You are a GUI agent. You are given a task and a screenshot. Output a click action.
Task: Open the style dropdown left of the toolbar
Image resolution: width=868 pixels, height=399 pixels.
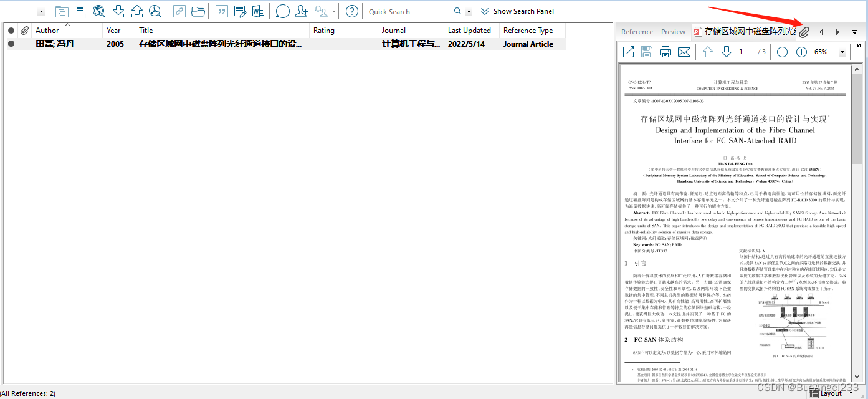coord(41,11)
